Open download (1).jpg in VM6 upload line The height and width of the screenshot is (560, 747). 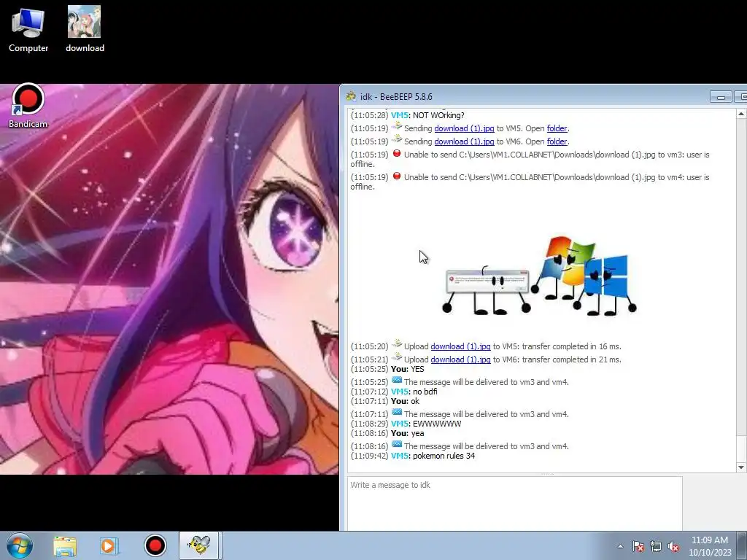point(460,359)
